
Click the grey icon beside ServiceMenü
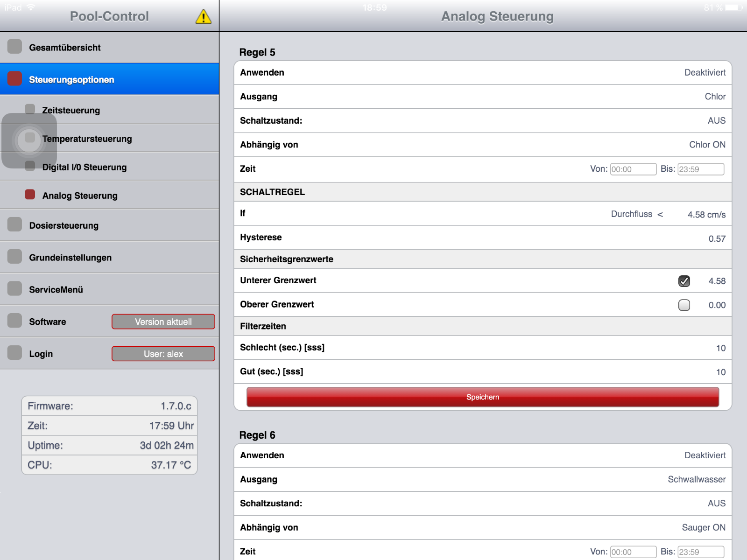tap(14, 289)
